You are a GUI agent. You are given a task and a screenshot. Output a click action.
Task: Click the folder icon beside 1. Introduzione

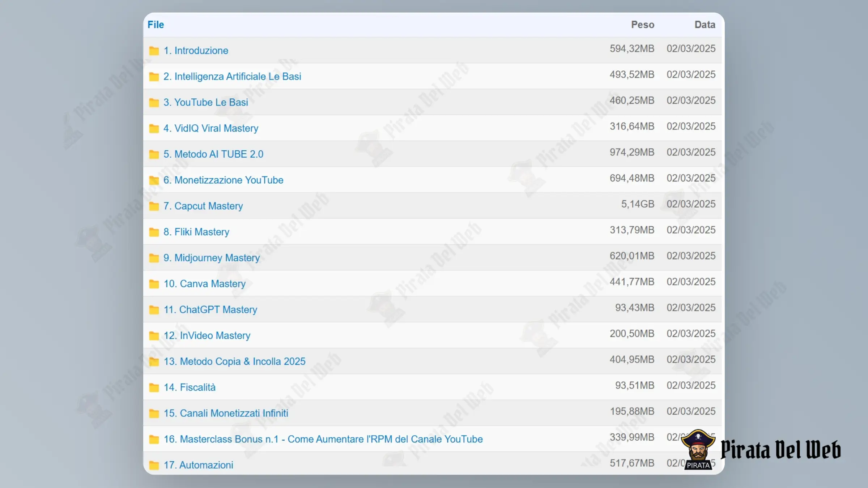click(x=154, y=51)
